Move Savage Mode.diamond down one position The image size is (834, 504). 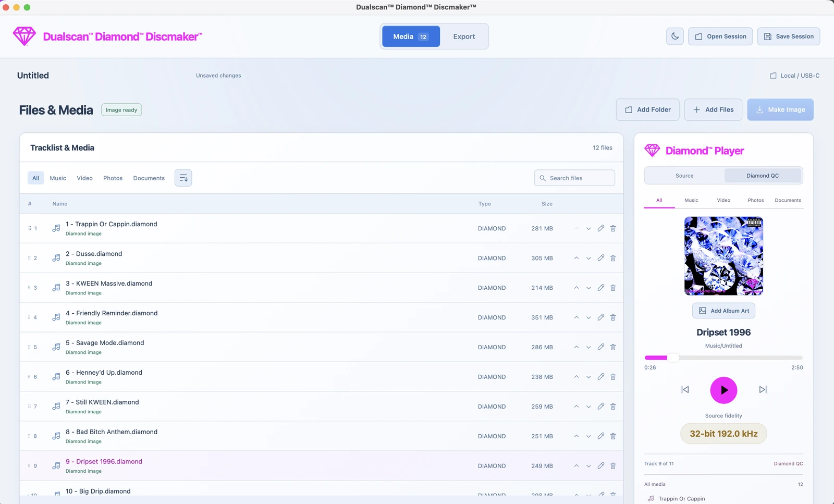point(588,347)
